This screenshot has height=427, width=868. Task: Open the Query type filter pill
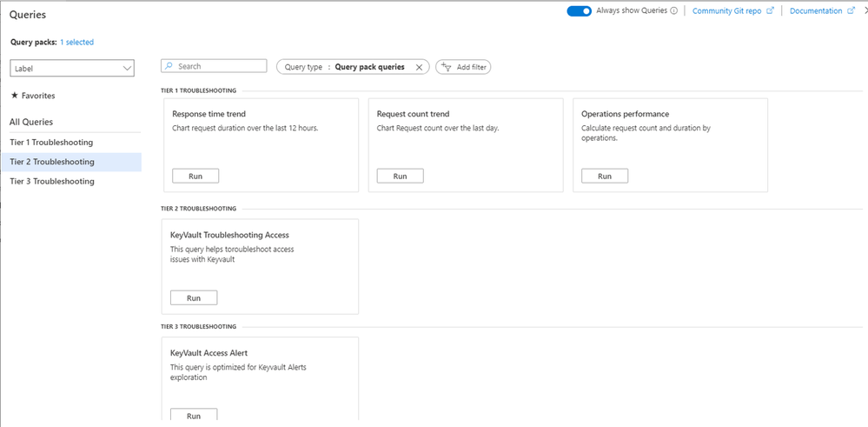(x=344, y=67)
